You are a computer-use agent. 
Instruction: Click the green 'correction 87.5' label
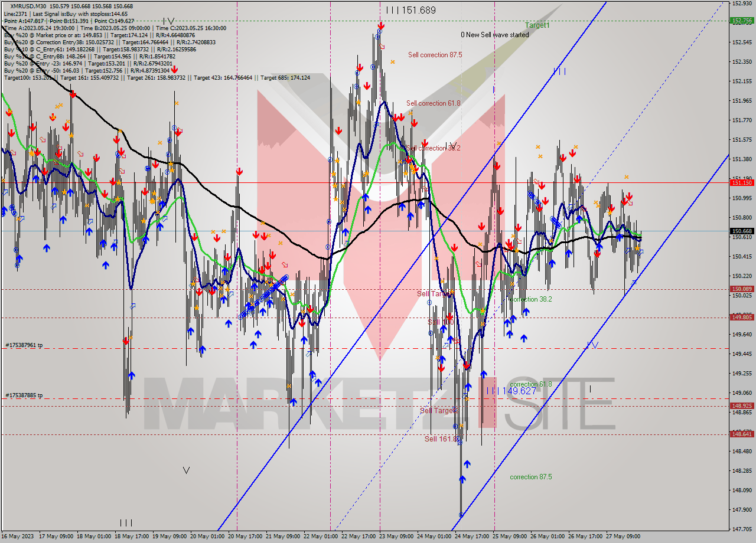[531, 477]
